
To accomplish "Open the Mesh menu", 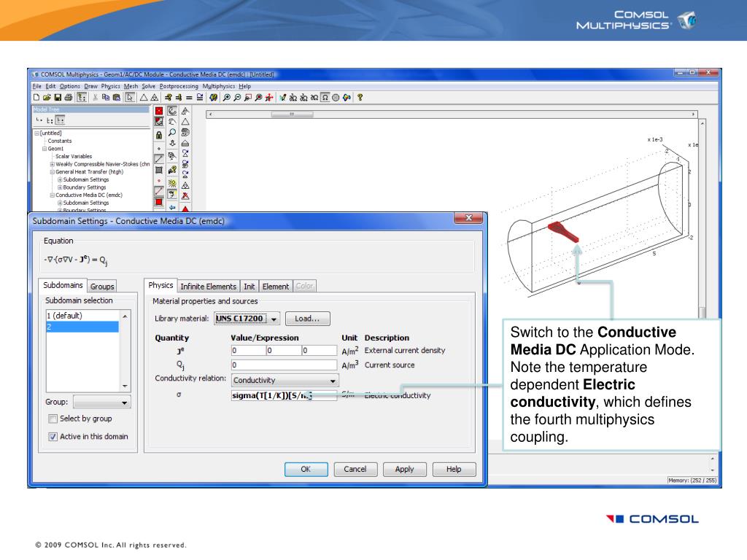I will tap(131, 86).
